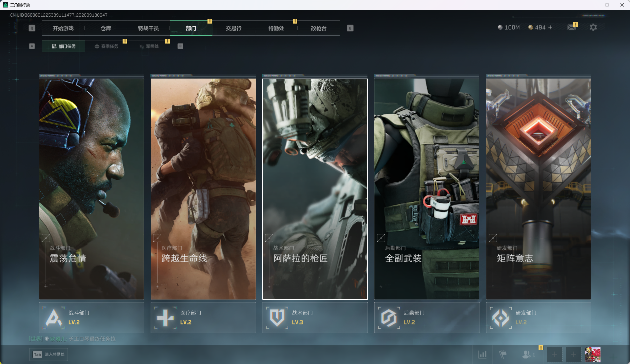Switch to the 仓库 tab
This screenshot has width=630, height=364.
coord(106,28)
